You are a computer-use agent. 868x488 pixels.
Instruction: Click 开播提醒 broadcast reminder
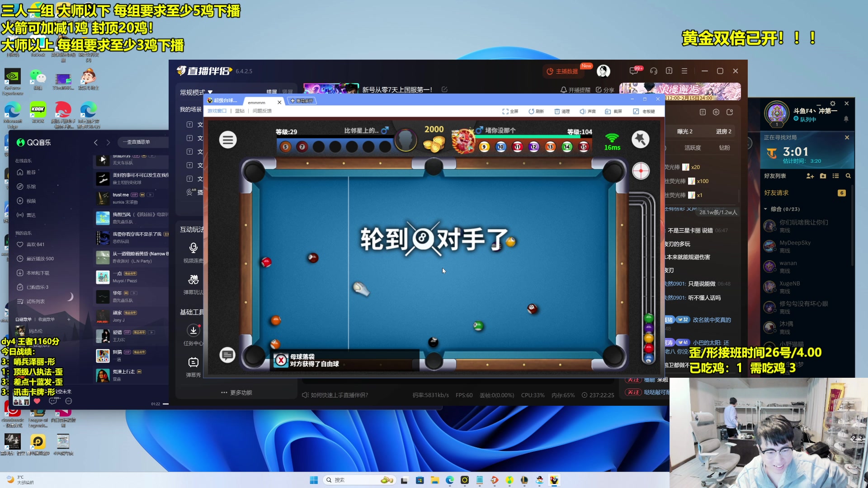pyautogui.click(x=576, y=90)
